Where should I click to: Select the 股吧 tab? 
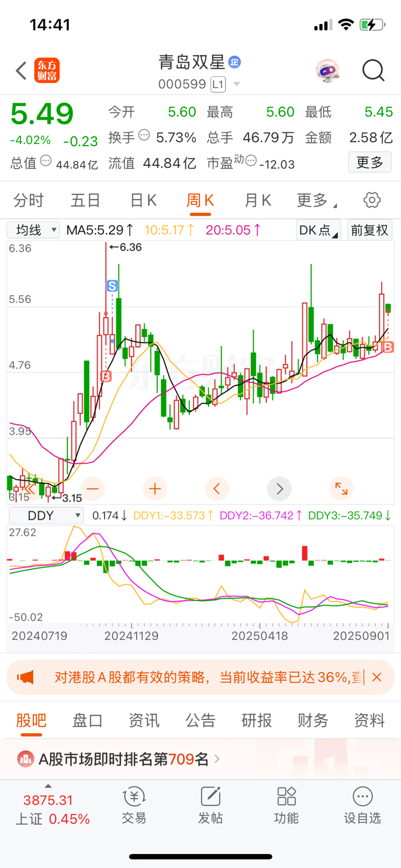pyautogui.click(x=31, y=721)
